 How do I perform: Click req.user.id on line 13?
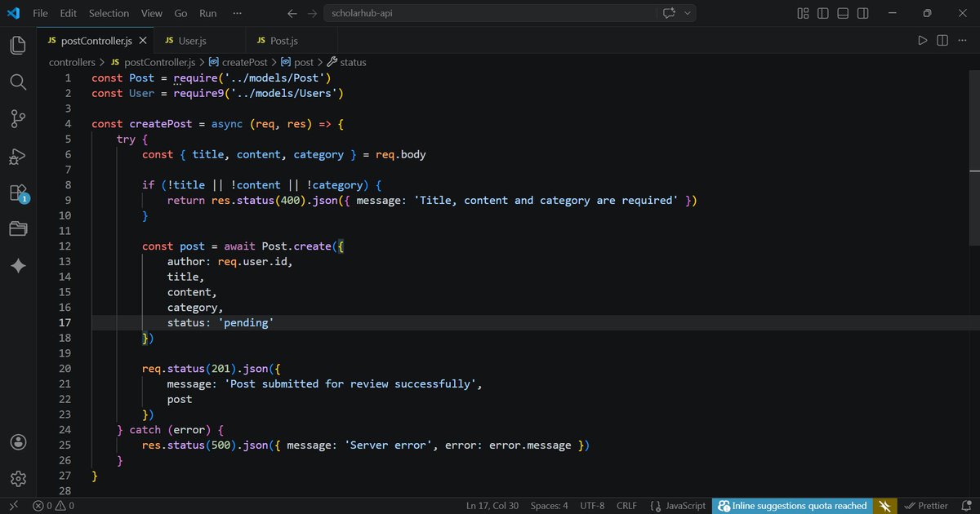(x=252, y=262)
